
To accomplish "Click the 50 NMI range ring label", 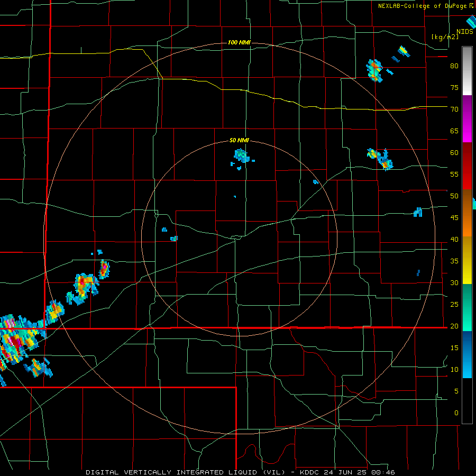I will (x=239, y=140).
